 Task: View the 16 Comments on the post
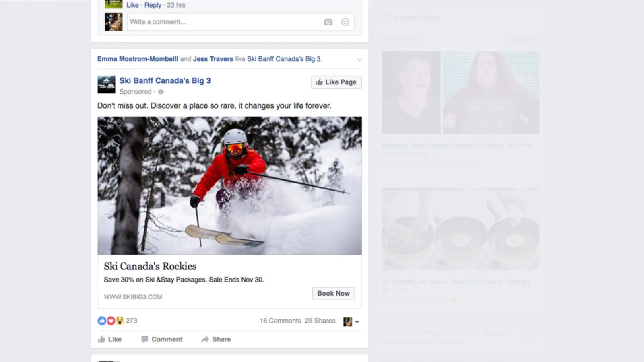click(x=280, y=321)
